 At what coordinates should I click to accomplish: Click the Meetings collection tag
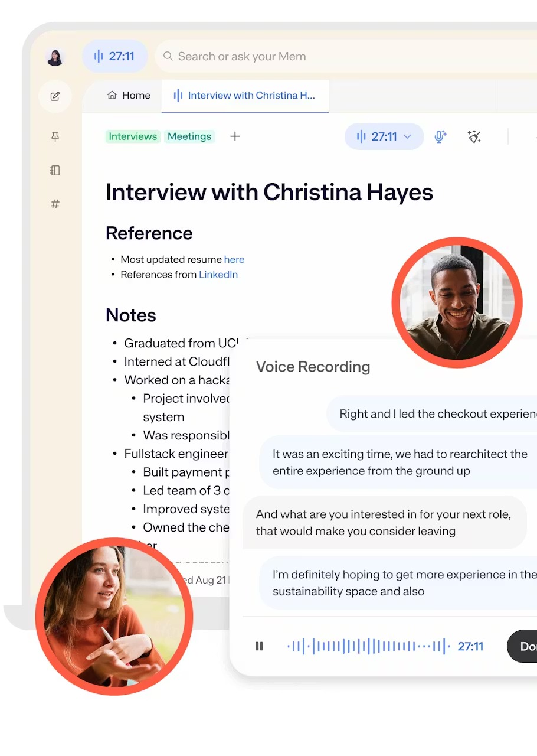(x=189, y=136)
